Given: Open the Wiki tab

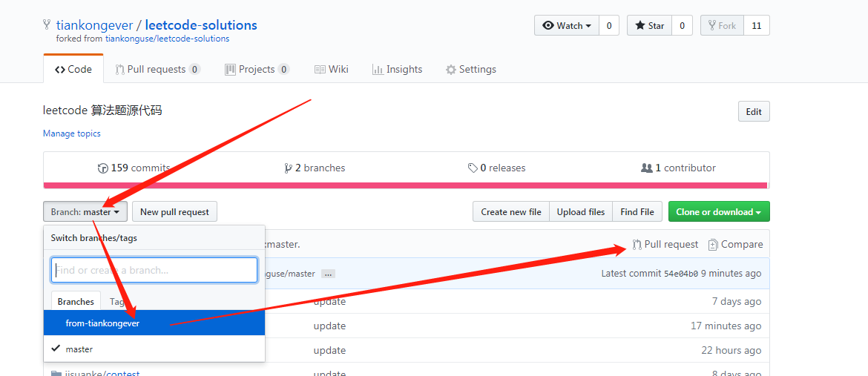Looking at the screenshot, I should coord(332,69).
